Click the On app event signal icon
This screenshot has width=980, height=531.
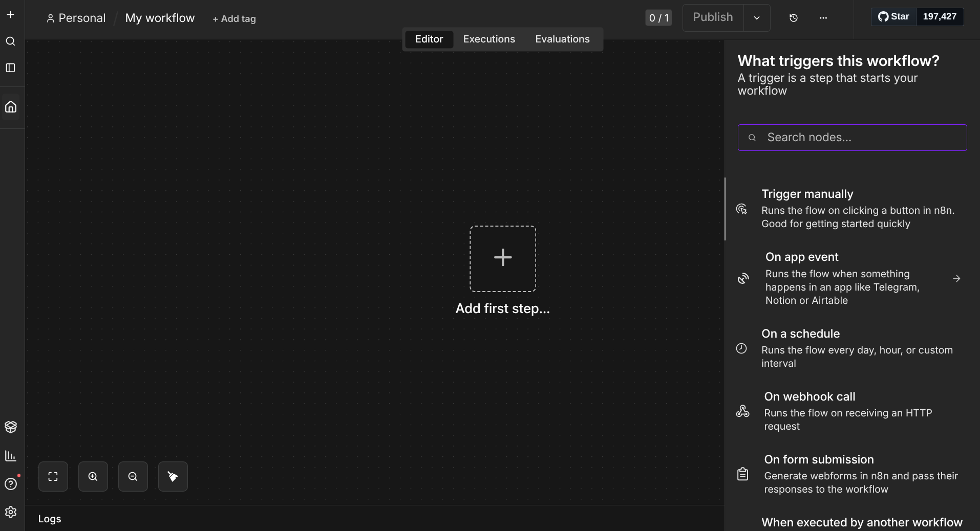pos(743,278)
